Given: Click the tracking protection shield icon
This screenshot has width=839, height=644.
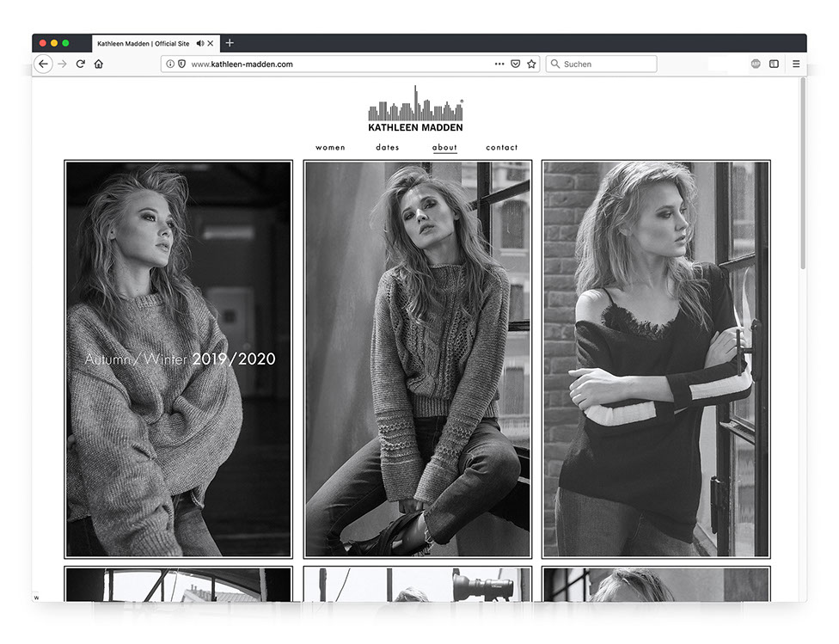Looking at the screenshot, I should tap(181, 64).
